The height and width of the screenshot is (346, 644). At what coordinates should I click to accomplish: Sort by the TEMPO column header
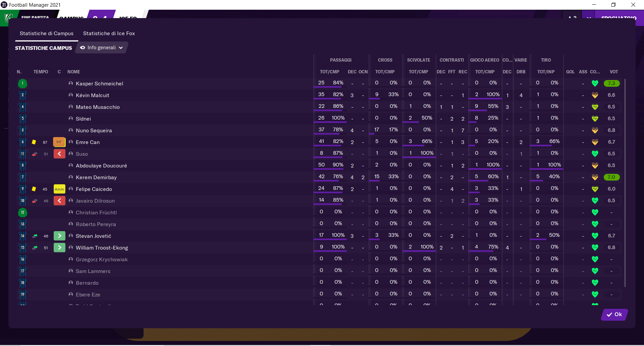pos(41,72)
